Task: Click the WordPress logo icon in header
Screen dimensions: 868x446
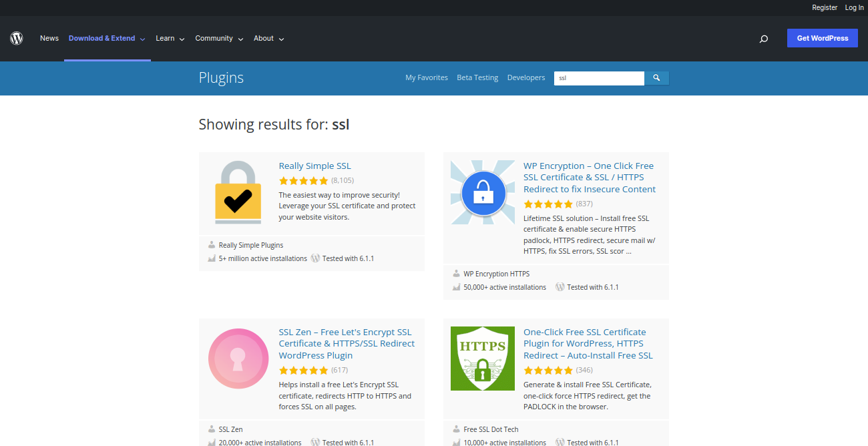Action: pyautogui.click(x=17, y=38)
